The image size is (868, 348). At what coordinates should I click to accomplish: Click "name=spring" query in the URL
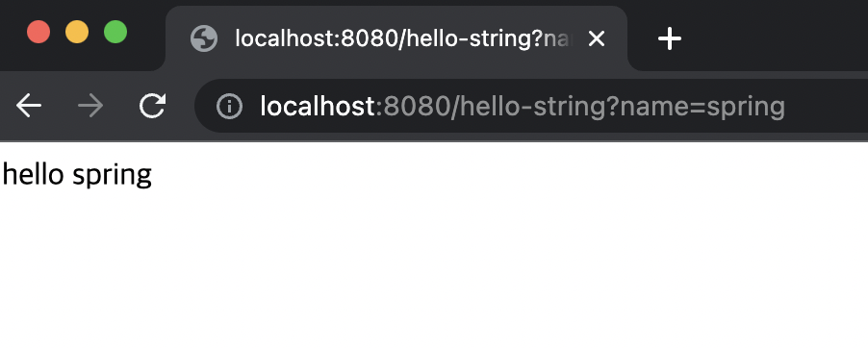tap(702, 108)
